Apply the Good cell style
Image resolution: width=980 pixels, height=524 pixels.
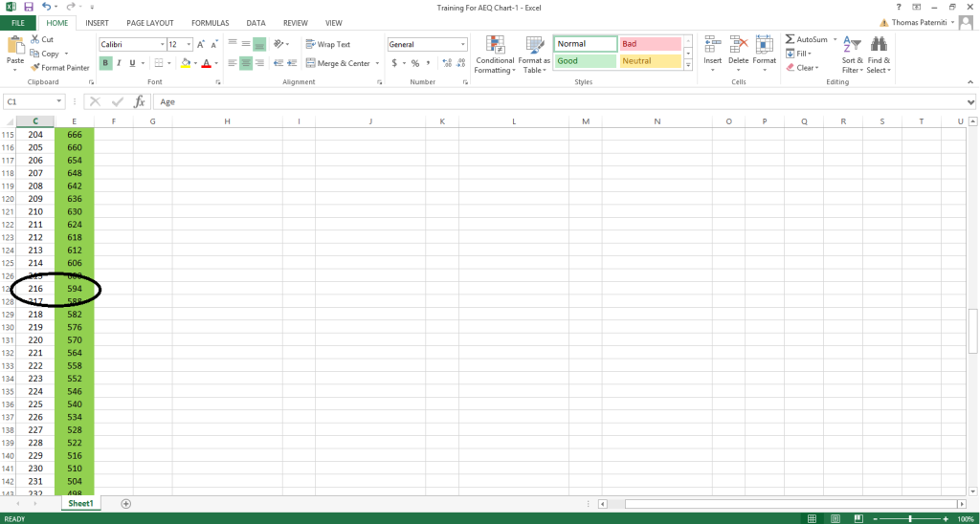point(584,61)
